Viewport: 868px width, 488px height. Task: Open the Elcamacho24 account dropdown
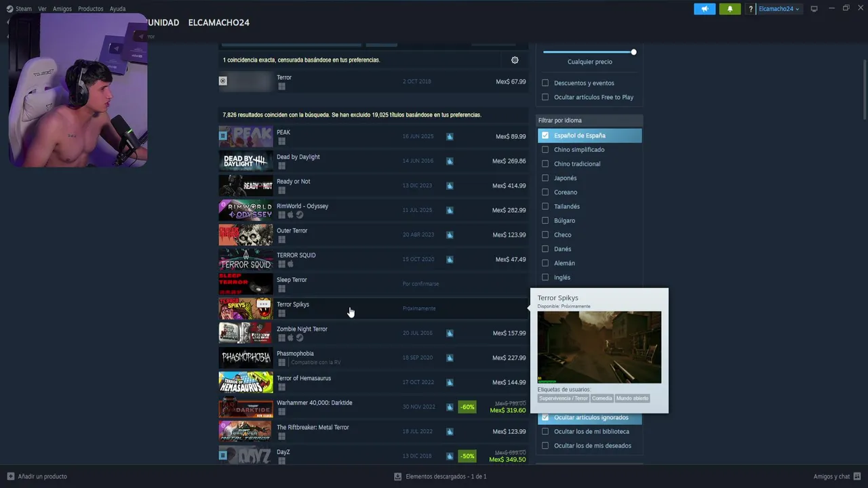click(x=779, y=9)
